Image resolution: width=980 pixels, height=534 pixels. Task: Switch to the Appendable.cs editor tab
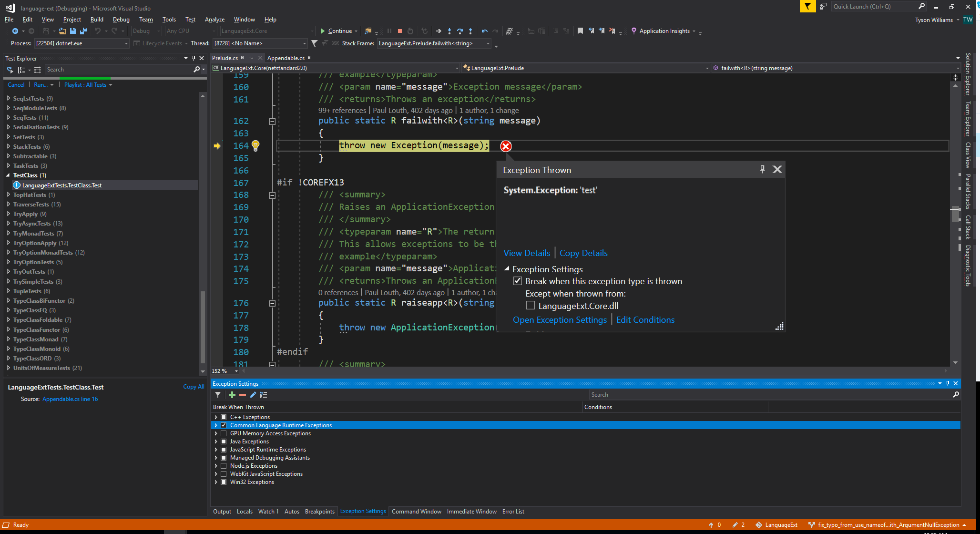coord(286,58)
